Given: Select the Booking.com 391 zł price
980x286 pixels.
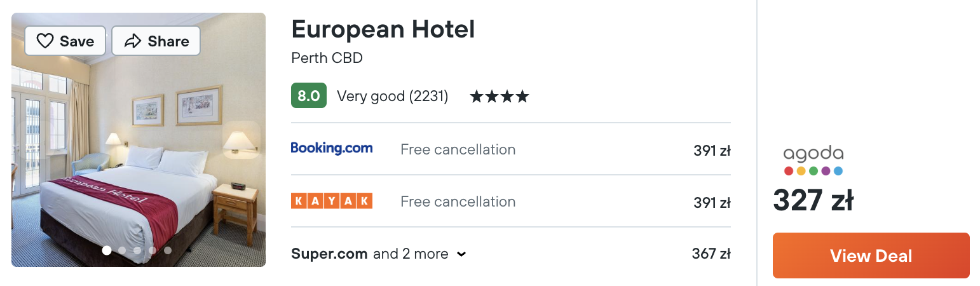Looking at the screenshot, I should (x=712, y=151).
